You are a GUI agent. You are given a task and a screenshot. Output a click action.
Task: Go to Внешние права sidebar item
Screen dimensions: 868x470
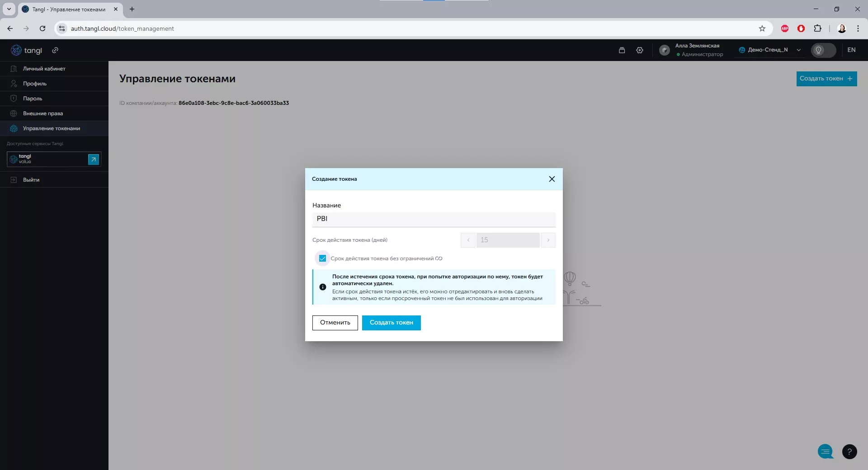tap(43, 113)
